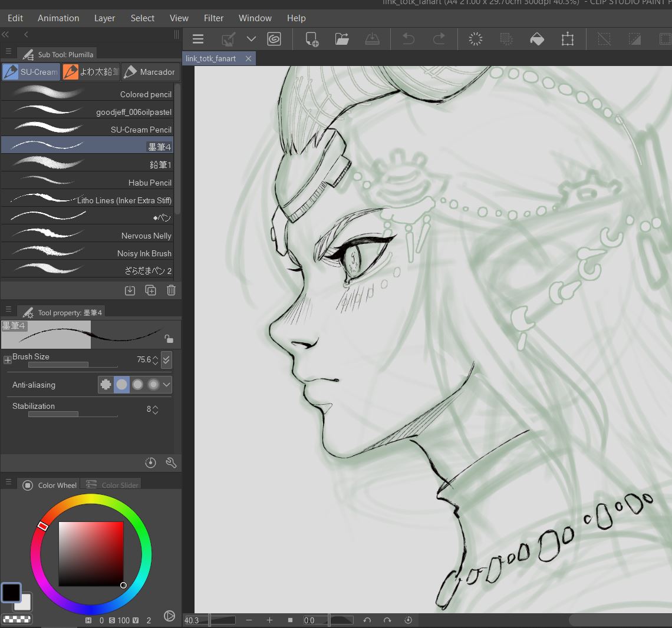This screenshot has width=672, height=628.
Task: Click the Clear (dotted circle) icon
Action: (475, 39)
